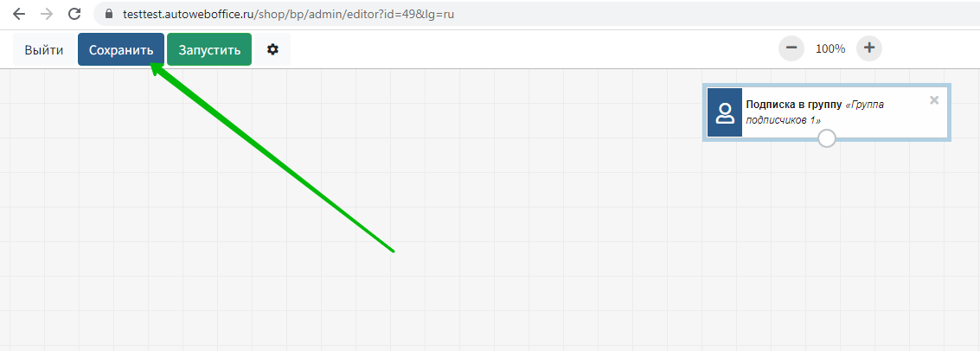The height and width of the screenshot is (351, 980).
Task: Open the gear settings icon in toolbar
Action: [272, 49]
